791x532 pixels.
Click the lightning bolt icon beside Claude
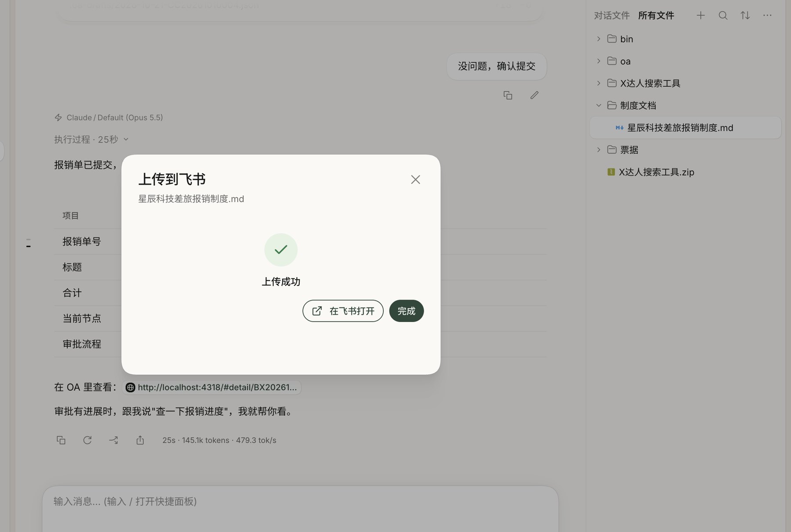[x=58, y=117]
